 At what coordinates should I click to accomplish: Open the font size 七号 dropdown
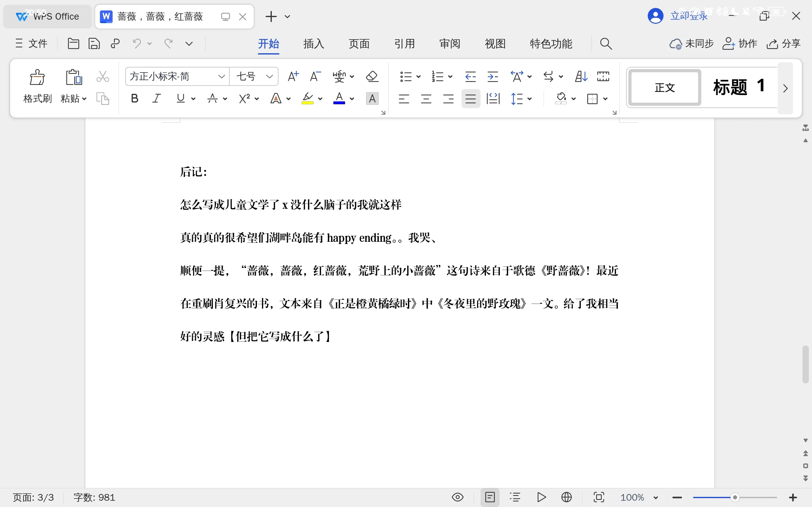coord(269,76)
